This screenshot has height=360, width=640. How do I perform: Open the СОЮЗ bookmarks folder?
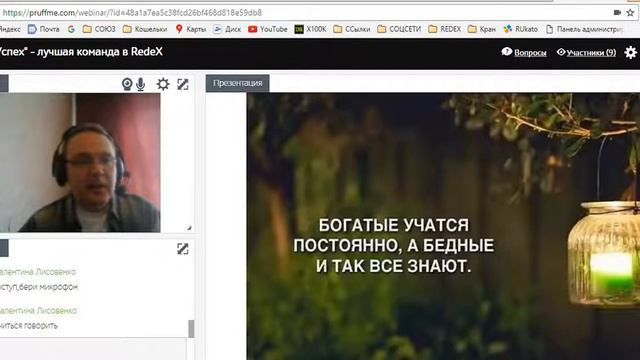pyautogui.click(x=99, y=29)
